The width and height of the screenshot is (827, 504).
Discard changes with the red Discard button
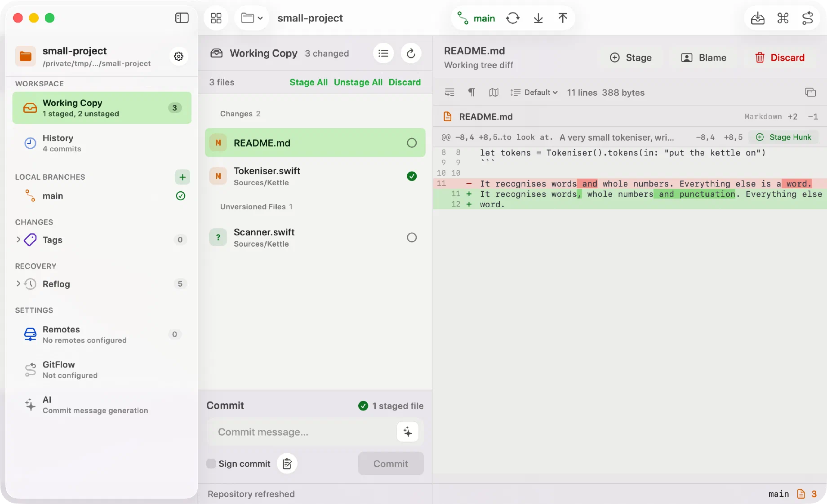pos(780,57)
